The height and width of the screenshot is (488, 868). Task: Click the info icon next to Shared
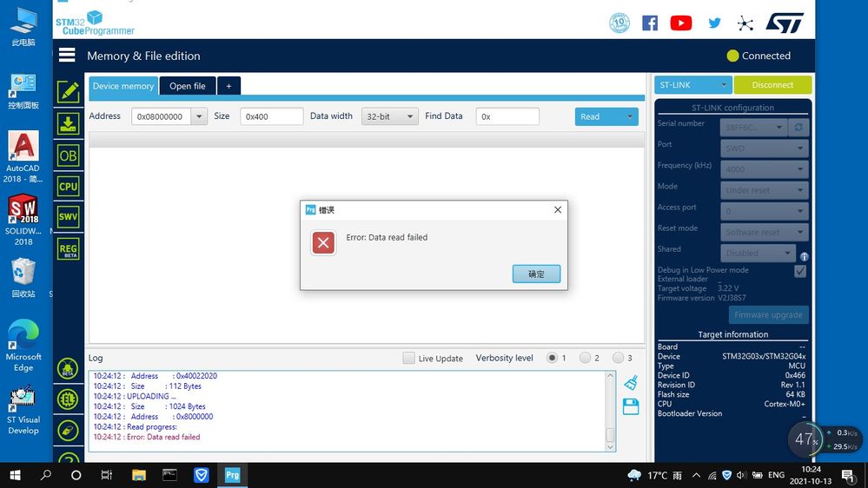(804, 257)
